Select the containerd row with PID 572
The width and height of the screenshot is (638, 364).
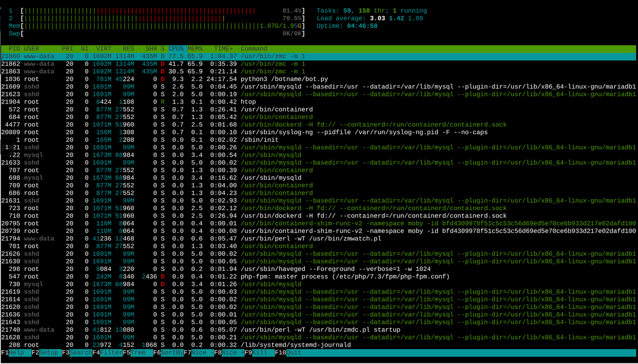coord(319,110)
